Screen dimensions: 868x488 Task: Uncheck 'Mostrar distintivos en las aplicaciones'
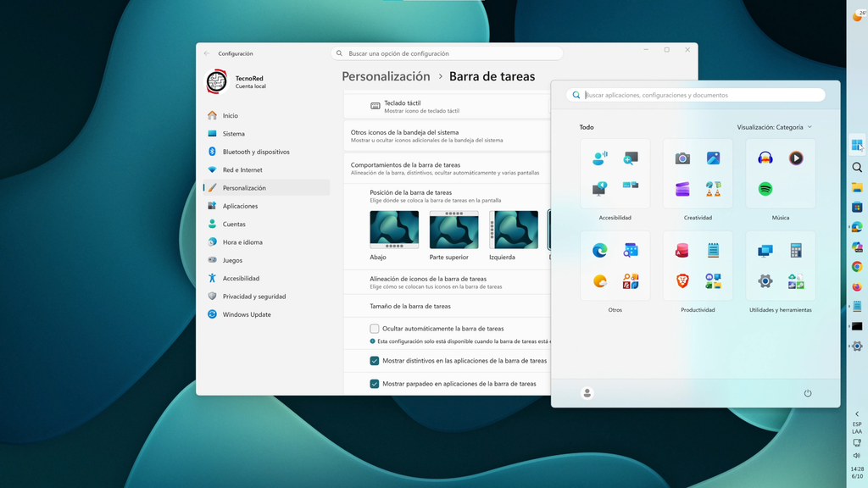click(x=374, y=361)
